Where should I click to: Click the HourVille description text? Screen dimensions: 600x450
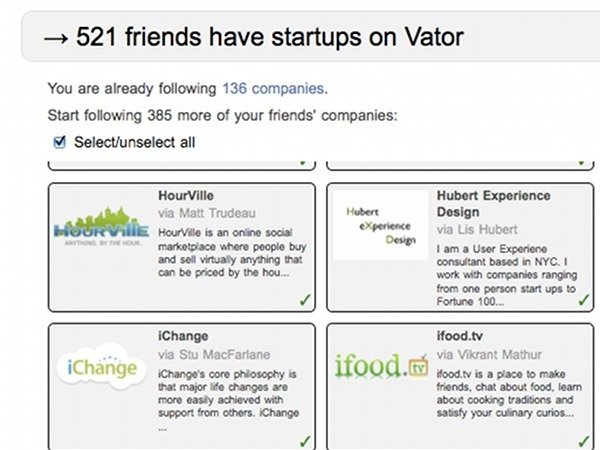[232, 252]
